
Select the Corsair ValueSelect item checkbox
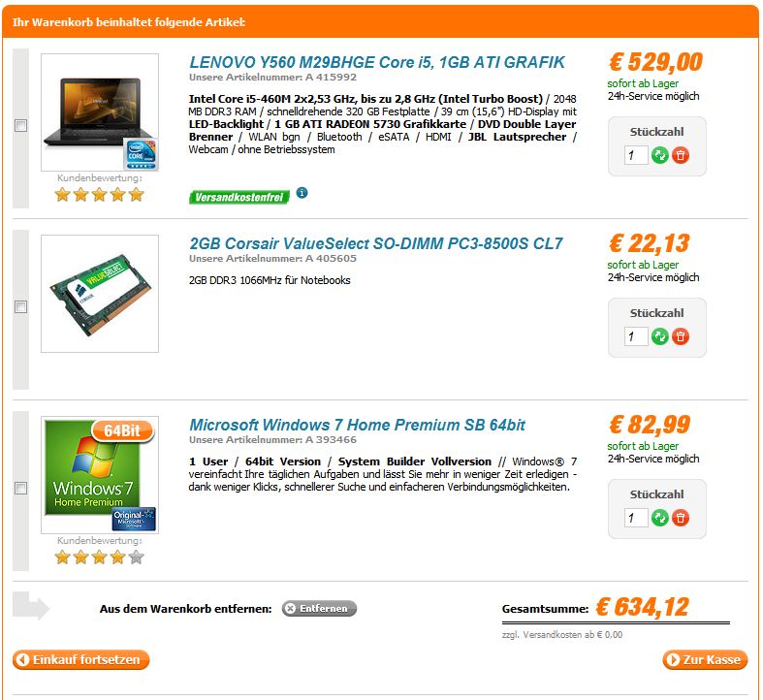point(21,306)
